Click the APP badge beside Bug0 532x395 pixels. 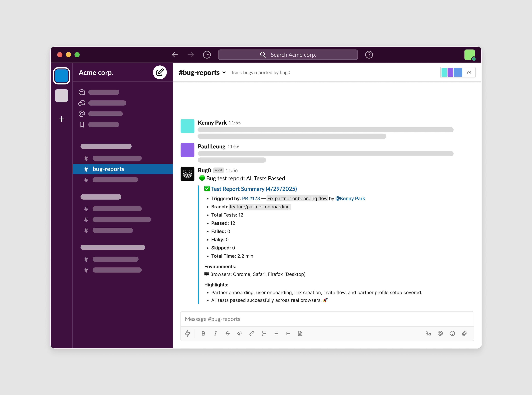218,170
